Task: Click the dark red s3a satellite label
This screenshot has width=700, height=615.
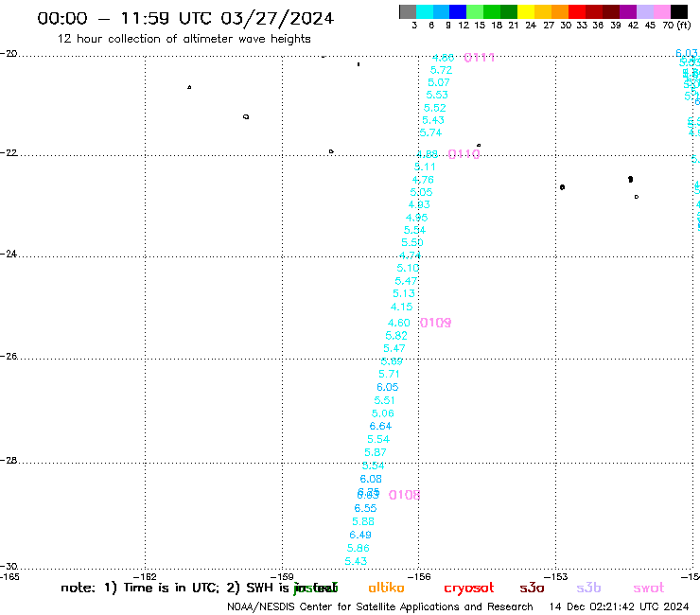Action: [533, 588]
